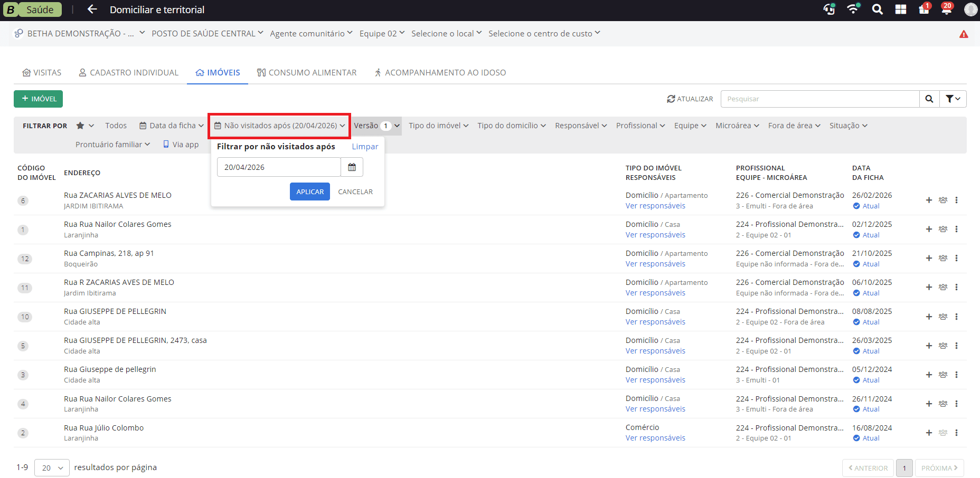
Task: Expand Tipo do imóvel filter
Action: point(438,126)
